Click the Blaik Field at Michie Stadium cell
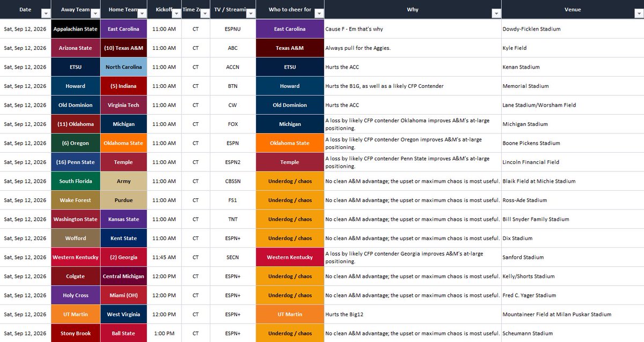This screenshot has height=342, width=644. [573, 181]
